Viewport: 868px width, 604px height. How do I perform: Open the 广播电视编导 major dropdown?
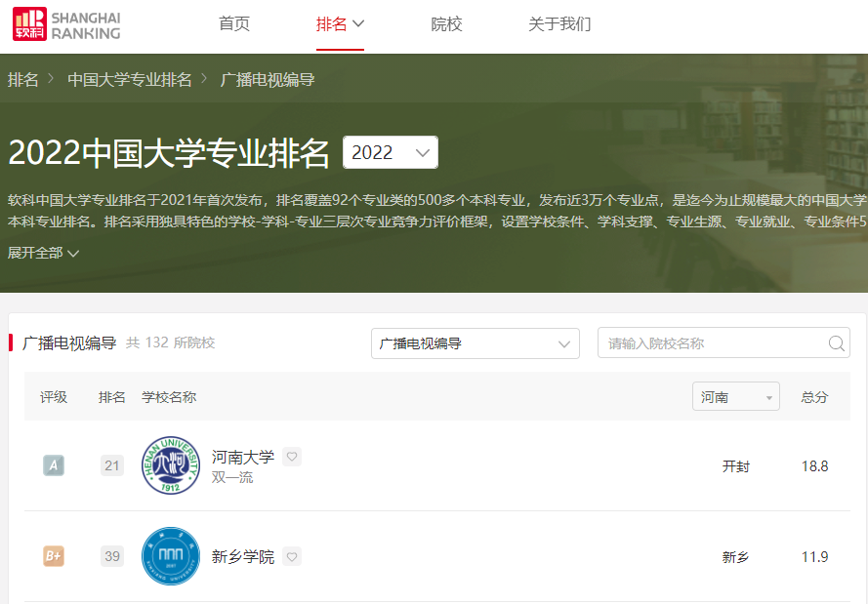475,343
